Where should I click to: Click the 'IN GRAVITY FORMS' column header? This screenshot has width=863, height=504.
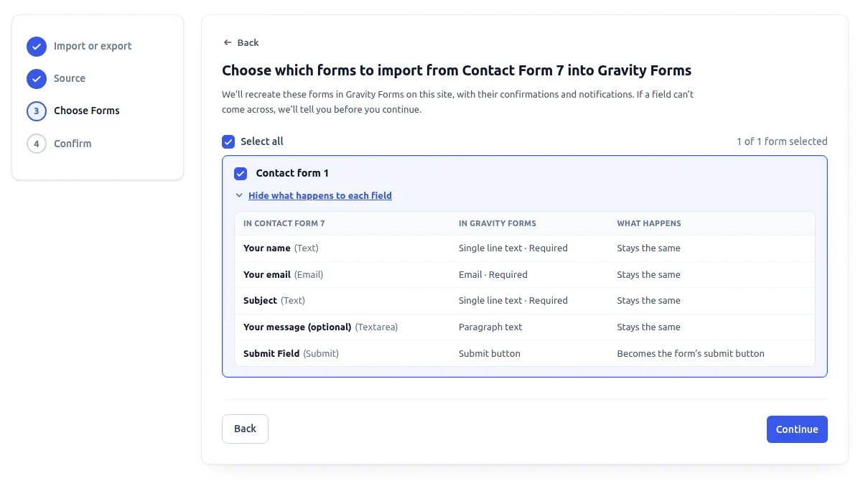click(x=498, y=223)
